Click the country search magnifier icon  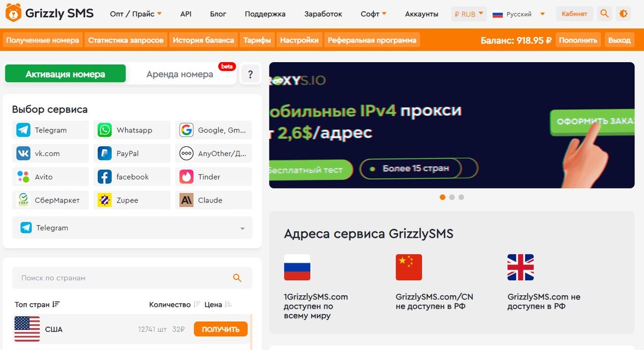(x=237, y=278)
